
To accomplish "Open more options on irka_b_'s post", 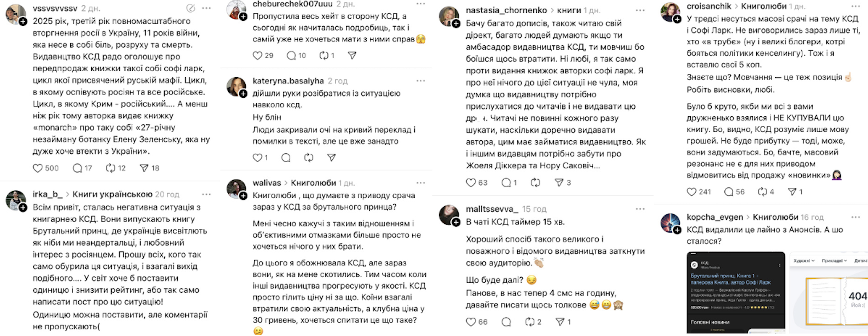I will pos(206,194).
